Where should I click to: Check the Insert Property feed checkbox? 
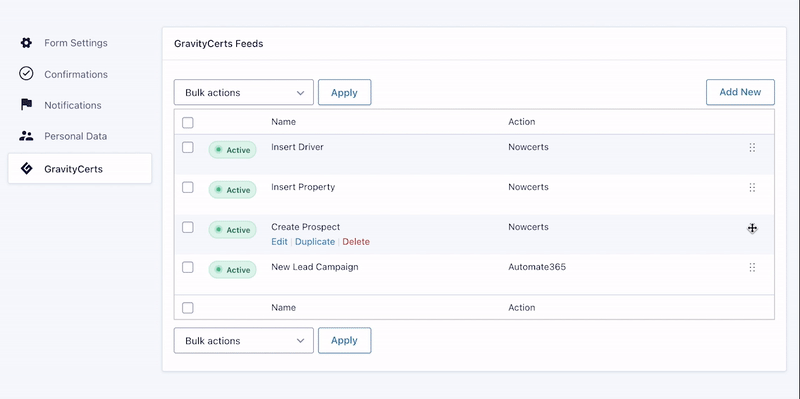pos(188,187)
